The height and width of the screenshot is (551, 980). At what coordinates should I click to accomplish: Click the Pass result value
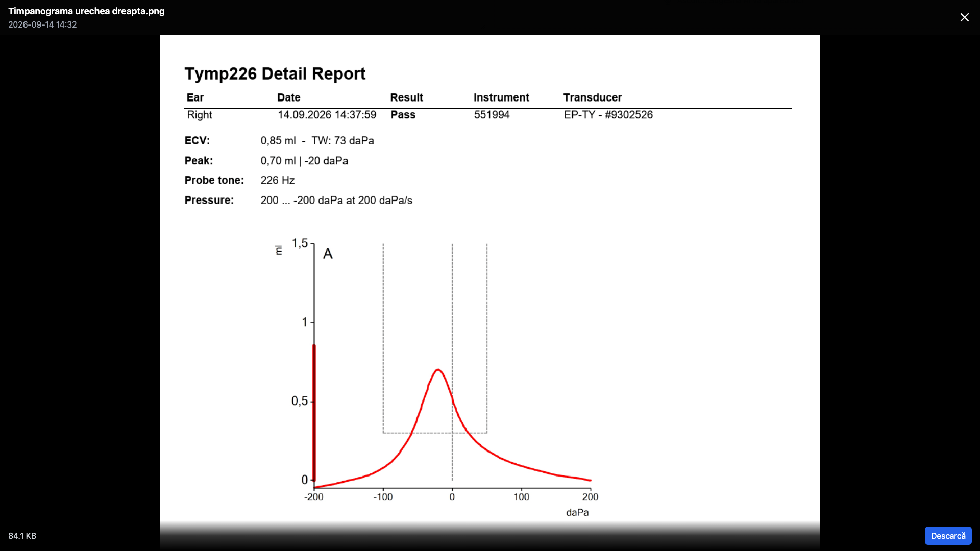pos(403,115)
